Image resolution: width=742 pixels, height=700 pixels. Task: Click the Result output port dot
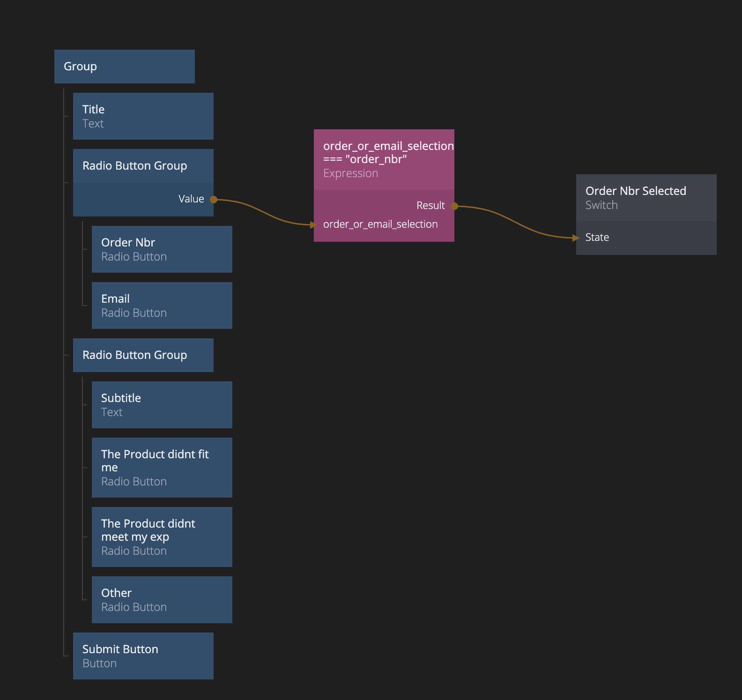click(x=454, y=206)
